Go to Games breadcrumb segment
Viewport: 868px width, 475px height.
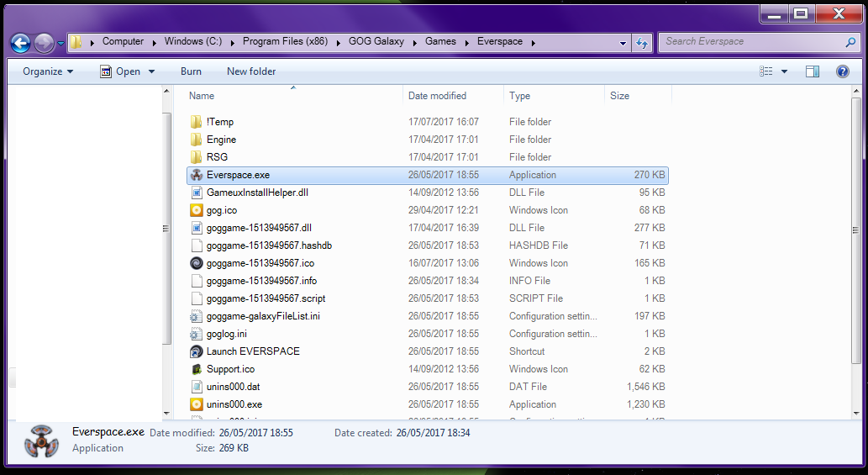coord(440,41)
